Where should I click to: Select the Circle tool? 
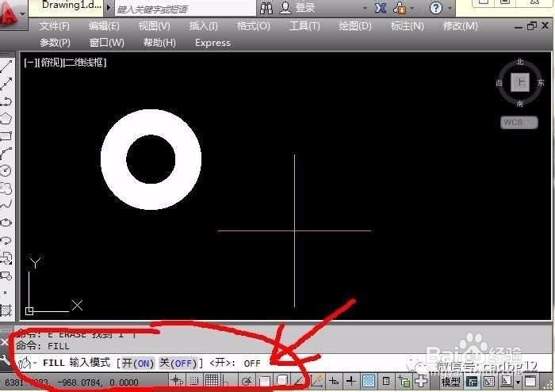(x=6, y=170)
